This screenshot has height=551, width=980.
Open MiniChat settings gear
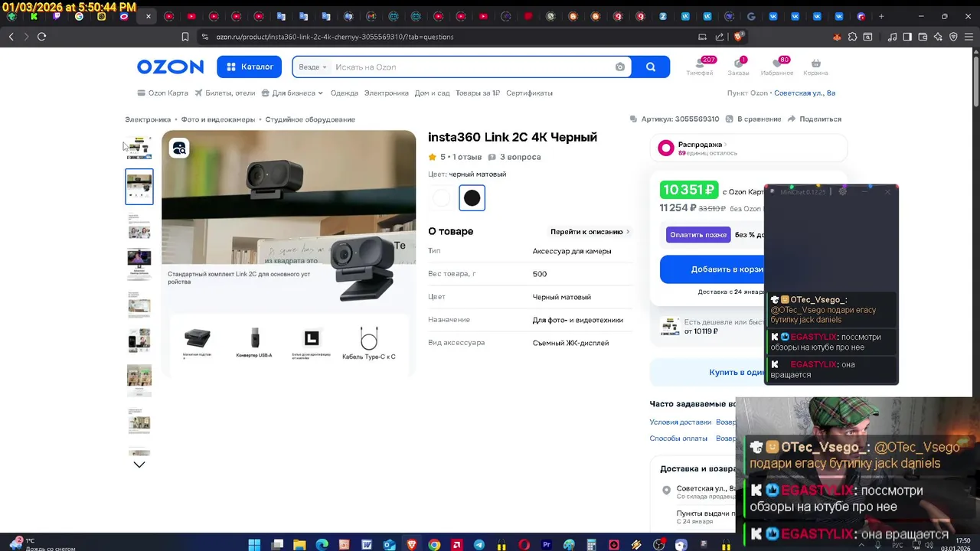pos(842,191)
